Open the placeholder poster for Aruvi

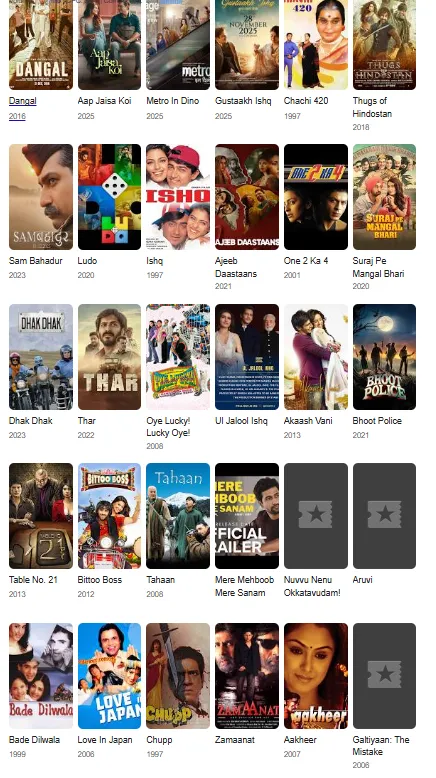coord(384,516)
